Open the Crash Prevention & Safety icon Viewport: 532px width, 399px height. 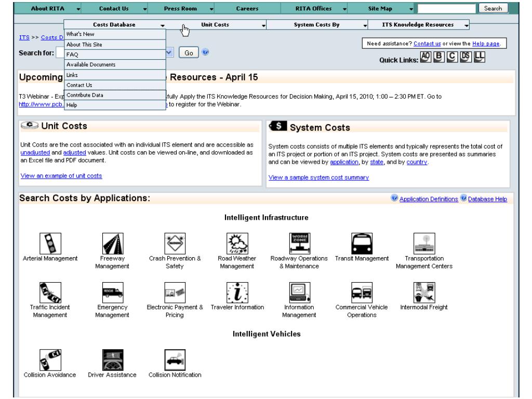click(175, 243)
